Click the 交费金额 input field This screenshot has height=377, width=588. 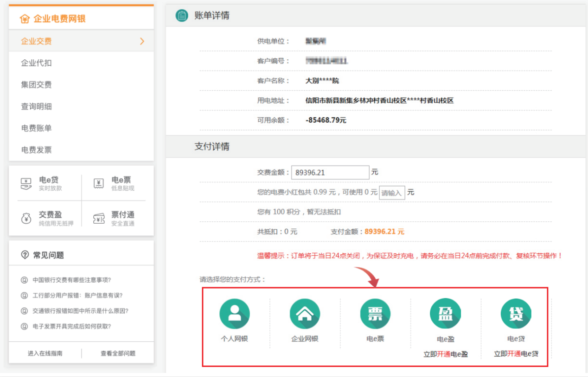point(330,172)
